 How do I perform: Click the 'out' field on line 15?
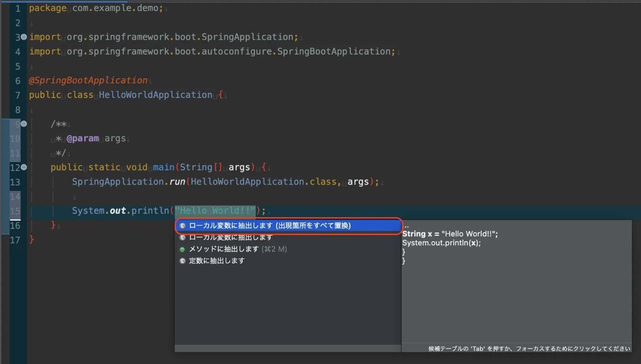[118, 211]
